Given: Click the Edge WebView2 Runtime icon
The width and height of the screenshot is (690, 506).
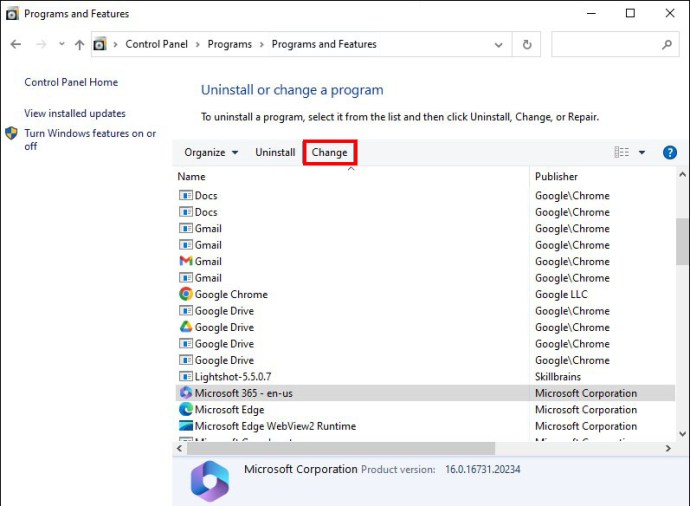Looking at the screenshot, I should (x=186, y=426).
